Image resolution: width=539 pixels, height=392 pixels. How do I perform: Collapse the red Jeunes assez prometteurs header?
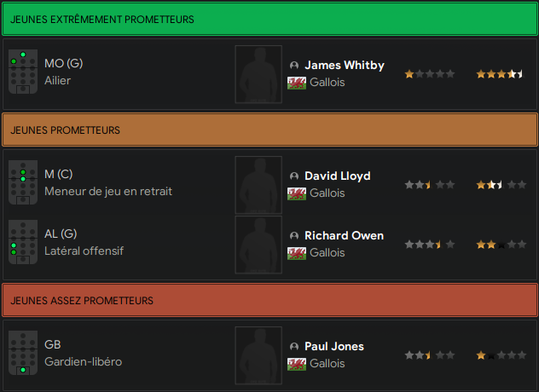tap(269, 301)
